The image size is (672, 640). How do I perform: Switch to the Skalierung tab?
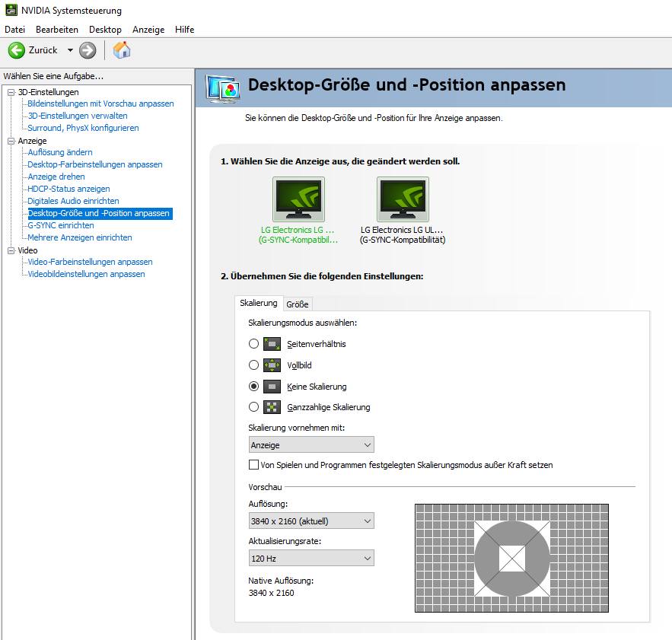pyautogui.click(x=259, y=303)
